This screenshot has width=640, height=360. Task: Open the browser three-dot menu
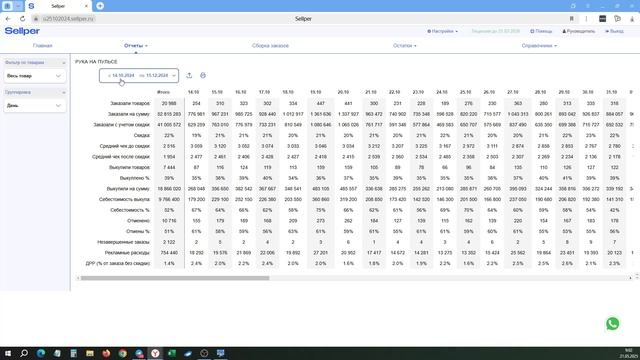(x=586, y=19)
